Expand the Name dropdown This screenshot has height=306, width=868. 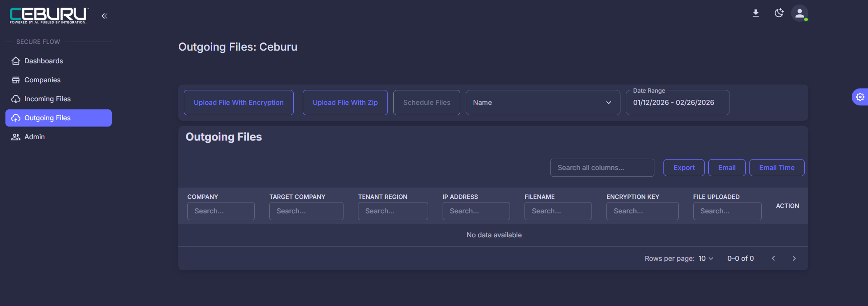click(543, 103)
